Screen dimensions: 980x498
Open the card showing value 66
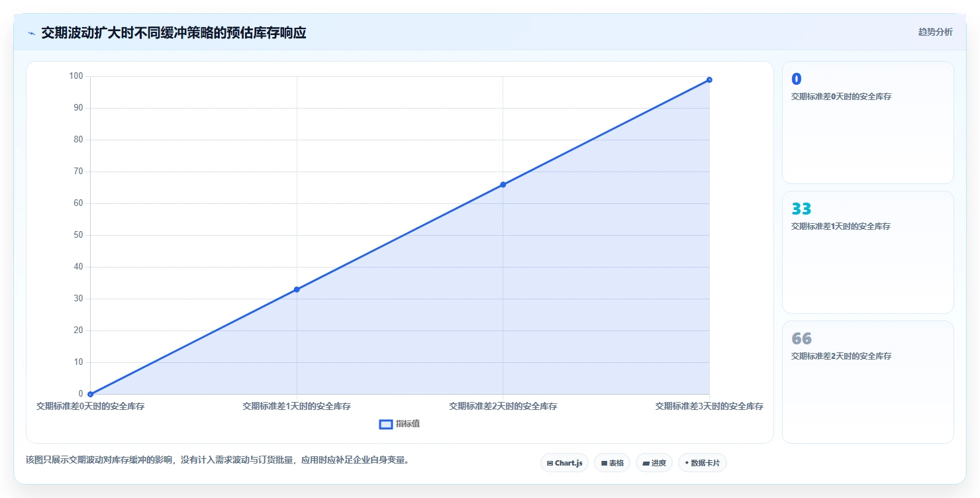(868, 382)
